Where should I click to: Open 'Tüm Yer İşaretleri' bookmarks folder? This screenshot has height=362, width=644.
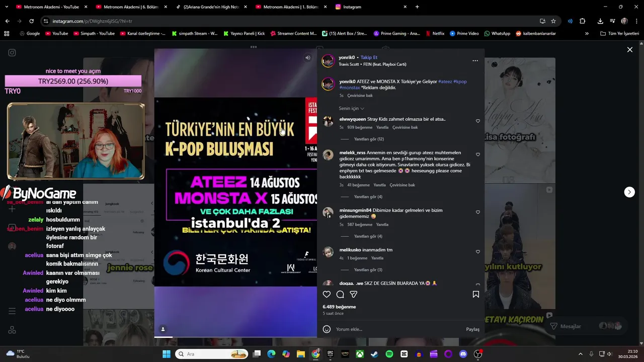[619, 33]
